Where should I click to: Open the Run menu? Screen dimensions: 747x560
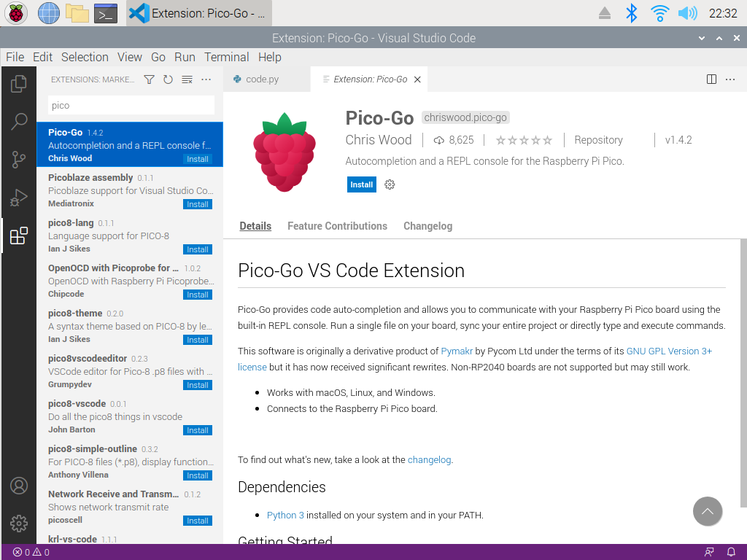[185, 57]
